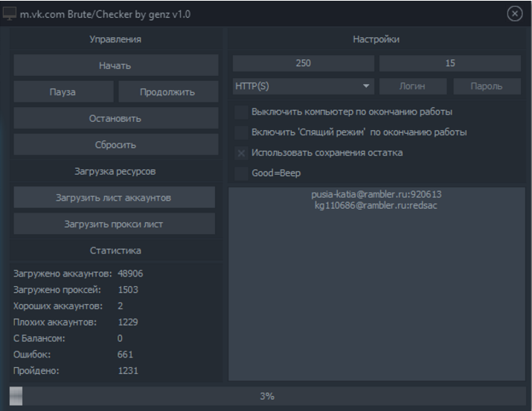Toggle the Good=Beep checkbox
The image size is (532, 411).
coord(241,173)
